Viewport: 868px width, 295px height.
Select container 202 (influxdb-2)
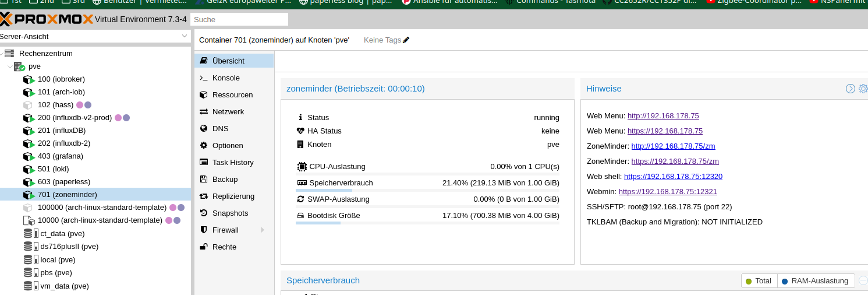(x=64, y=143)
